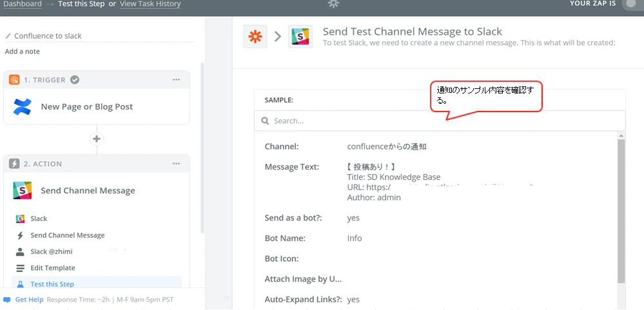The width and height of the screenshot is (644, 310).
Task: Click Add a note
Action: coord(22,52)
